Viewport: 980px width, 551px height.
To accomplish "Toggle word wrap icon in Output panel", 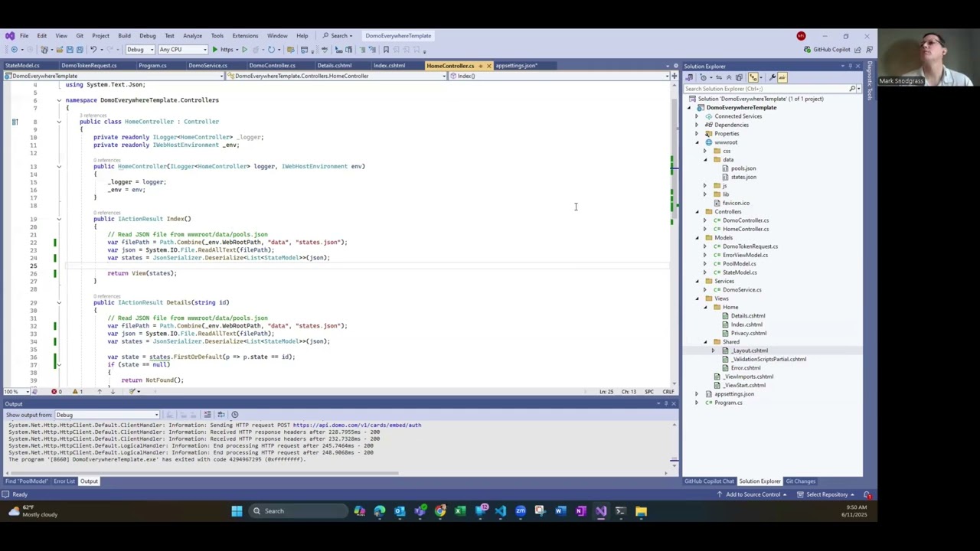I will [221, 415].
